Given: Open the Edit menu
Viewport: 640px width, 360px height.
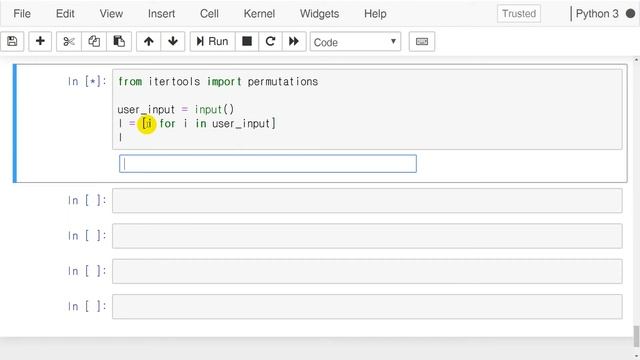Looking at the screenshot, I should (x=65, y=13).
